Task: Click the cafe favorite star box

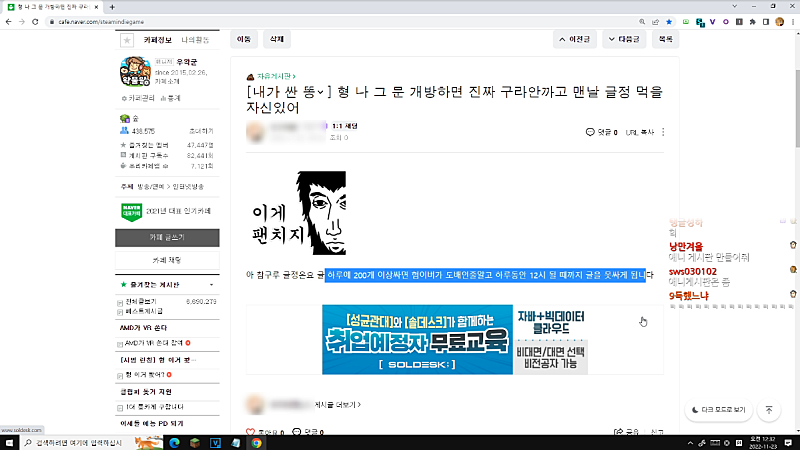Action: coord(127,40)
